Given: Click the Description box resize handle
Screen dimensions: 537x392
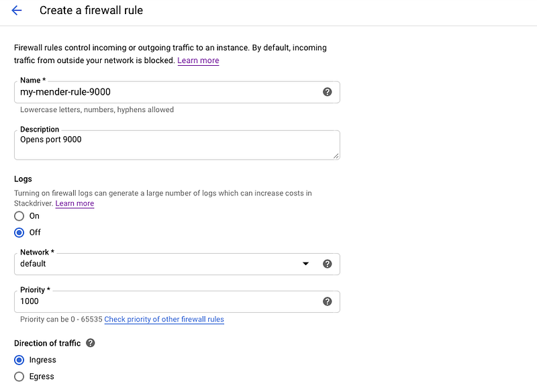Looking at the screenshot, I should pyautogui.click(x=336, y=155).
